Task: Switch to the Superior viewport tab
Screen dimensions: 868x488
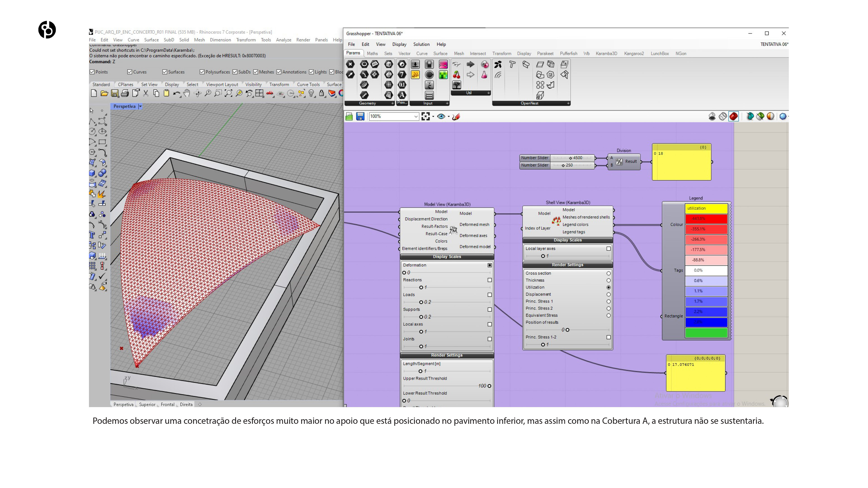Action: 147,404
